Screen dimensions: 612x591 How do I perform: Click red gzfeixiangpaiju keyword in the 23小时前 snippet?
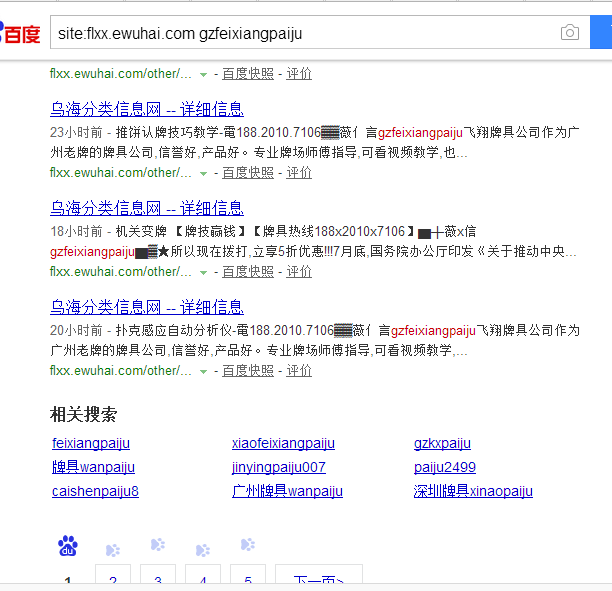coord(420,133)
